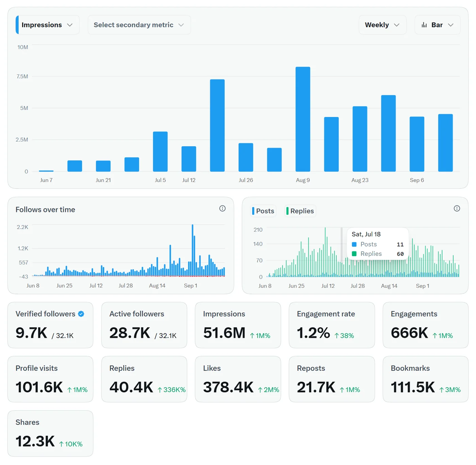Click the Aug 23 impressions bar

[360, 139]
